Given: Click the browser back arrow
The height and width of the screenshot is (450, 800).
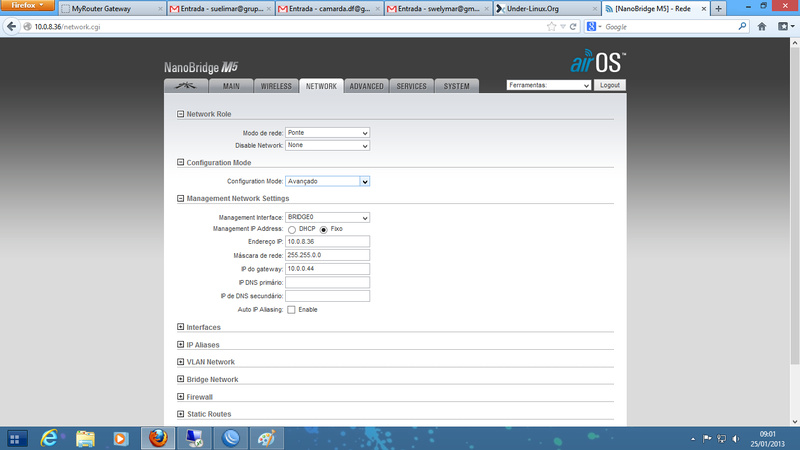Looking at the screenshot, I should tap(11, 27).
